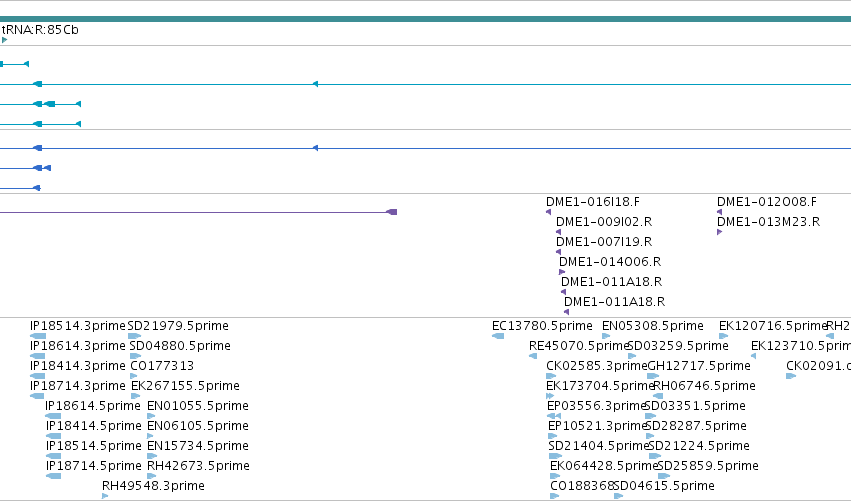851x501 pixels.
Task: Click the RE45070.5prime label
Action: [578, 346]
